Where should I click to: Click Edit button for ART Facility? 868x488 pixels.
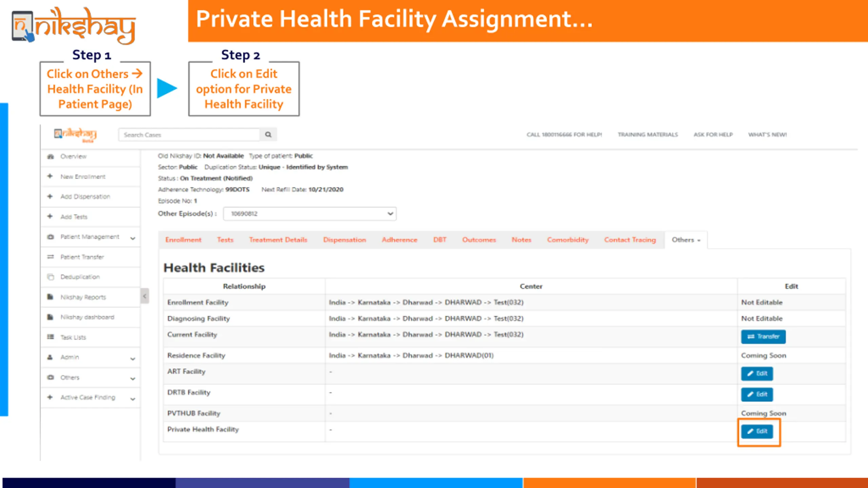tap(757, 373)
